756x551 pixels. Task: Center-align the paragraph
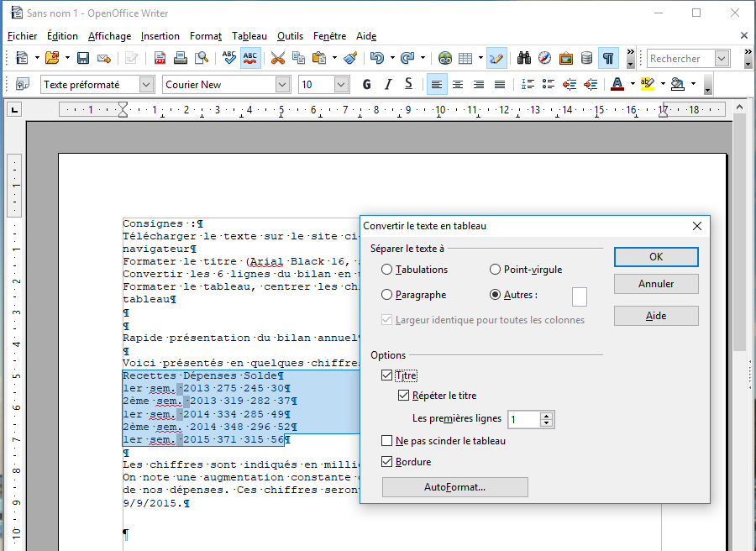(458, 85)
